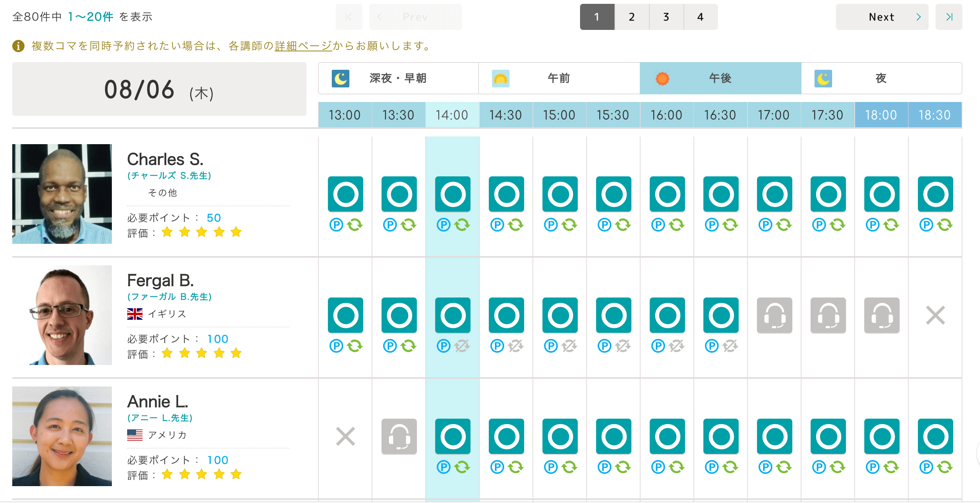Click crossed refresh icon under Fergal B. 14:30
The image size is (980, 503).
pyautogui.click(x=516, y=346)
